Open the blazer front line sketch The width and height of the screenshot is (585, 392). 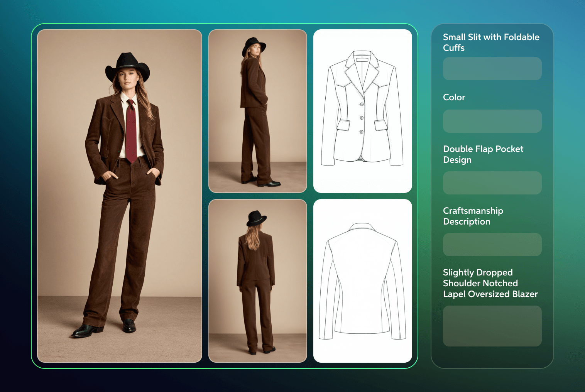363,111
